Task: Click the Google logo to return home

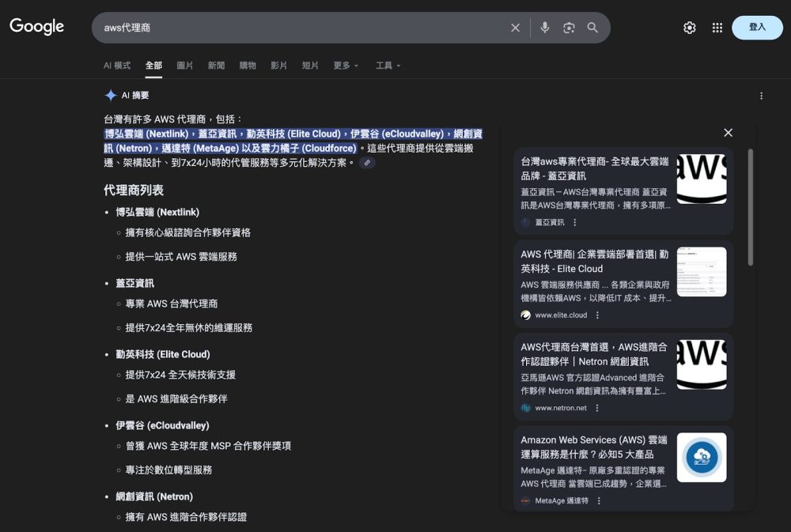Action: point(36,26)
